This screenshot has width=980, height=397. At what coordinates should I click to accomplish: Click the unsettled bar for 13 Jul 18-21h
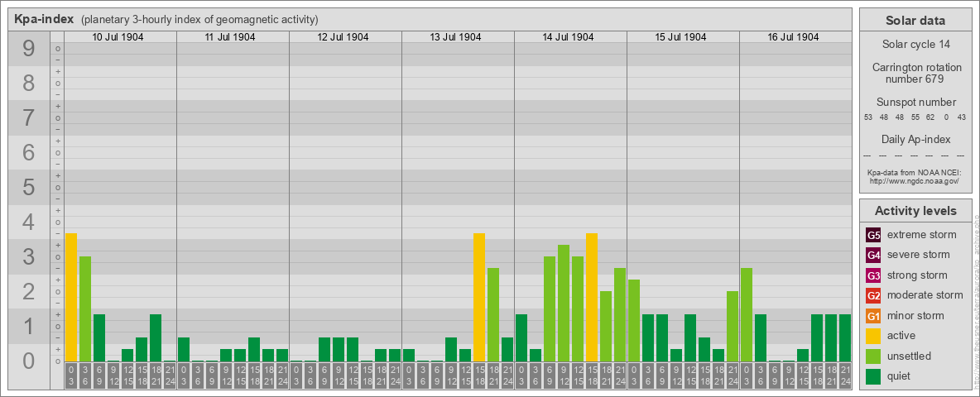pos(493,314)
